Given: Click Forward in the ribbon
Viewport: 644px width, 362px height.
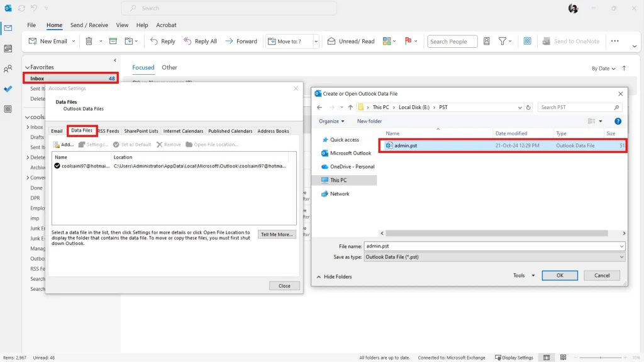Looking at the screenshot, I should tap(241, 41).
